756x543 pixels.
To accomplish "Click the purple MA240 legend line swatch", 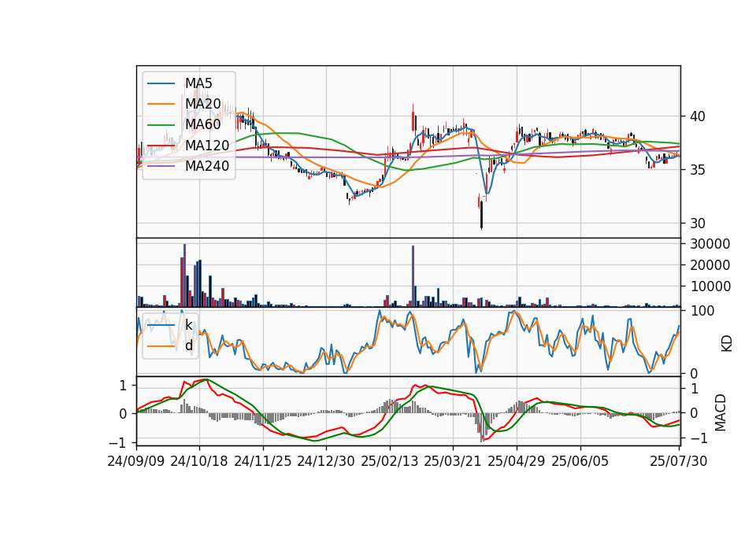I will point(161,166).
